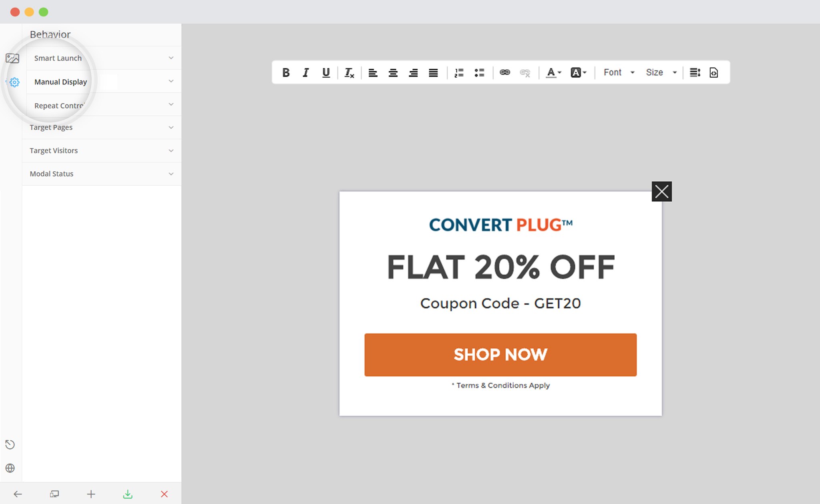Screen dimensions: 820x504
Task: Click the SHOP NOW button
Action: (500, 355)
